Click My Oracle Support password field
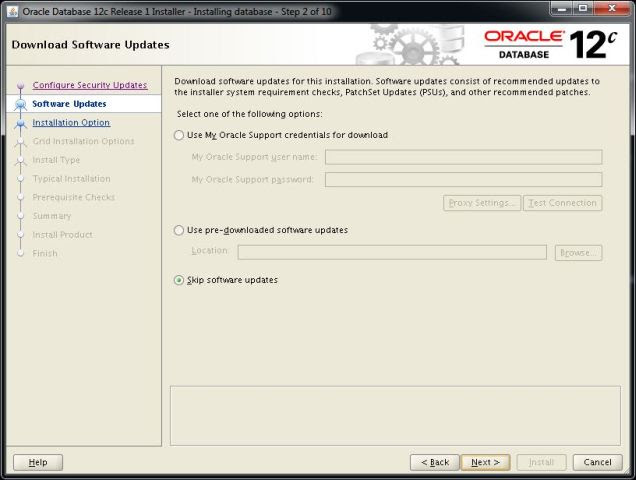This screenshot has height=480, width=636. pyautogui.click(x=464, y=179)
